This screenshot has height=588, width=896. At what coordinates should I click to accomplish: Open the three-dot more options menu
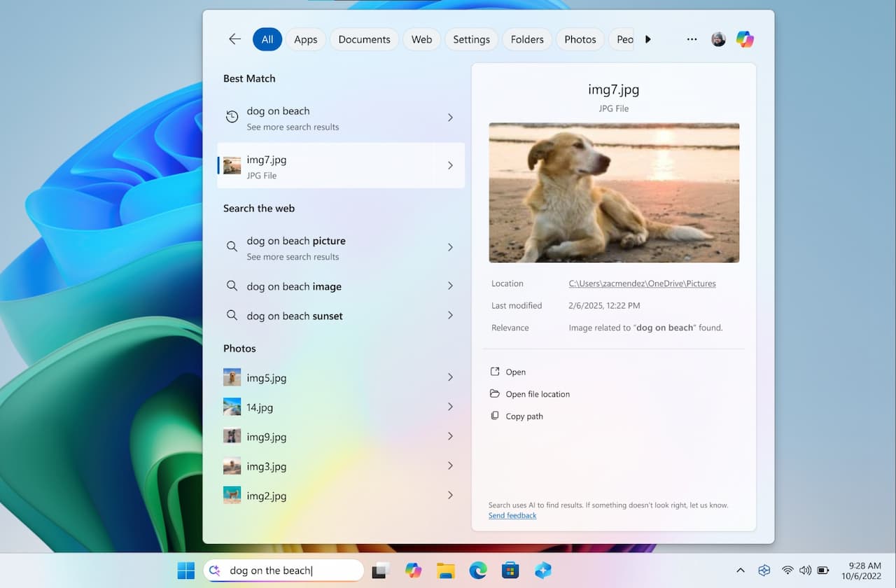pos(692,39)
